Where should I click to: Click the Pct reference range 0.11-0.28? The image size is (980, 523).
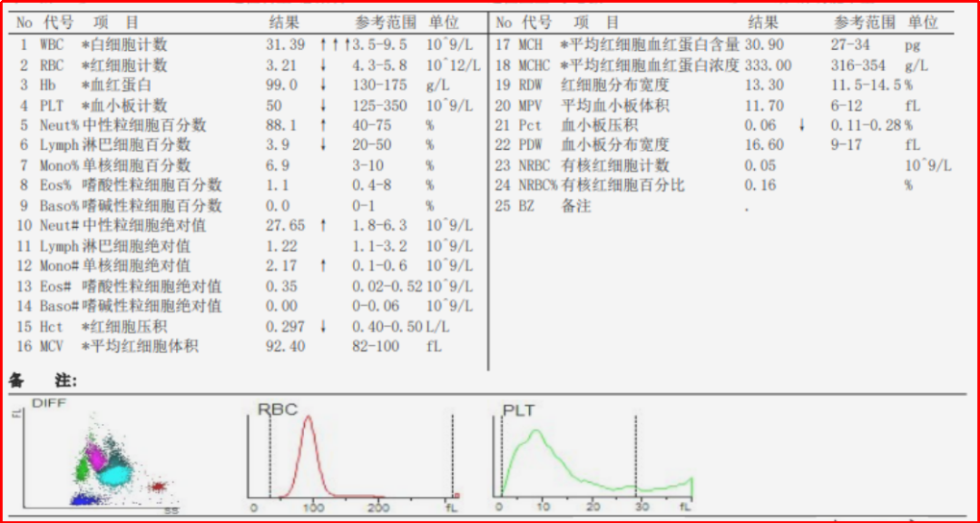point(867,125)
